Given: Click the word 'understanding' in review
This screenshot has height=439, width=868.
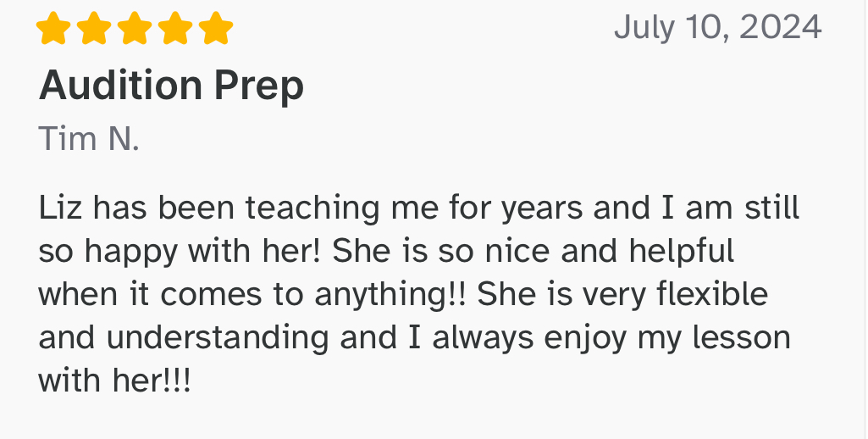Looking at the screenshot, I should click(x=218, y=337).
